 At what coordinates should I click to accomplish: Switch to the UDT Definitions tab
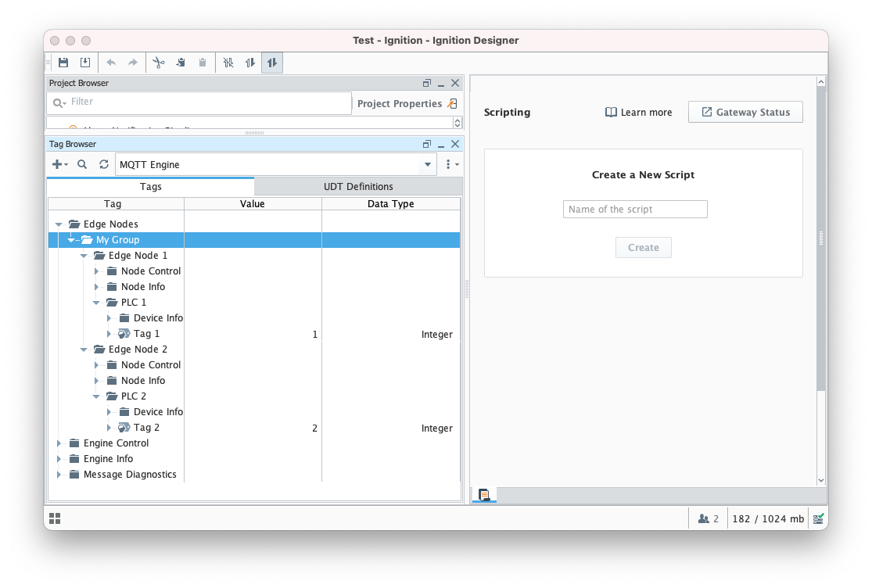pos(358,187)
